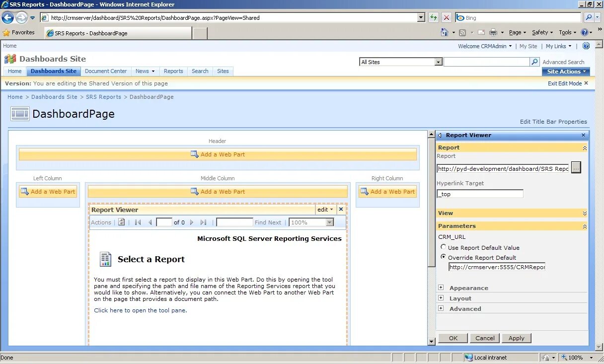Expand the Appearance section

point(441,288)
